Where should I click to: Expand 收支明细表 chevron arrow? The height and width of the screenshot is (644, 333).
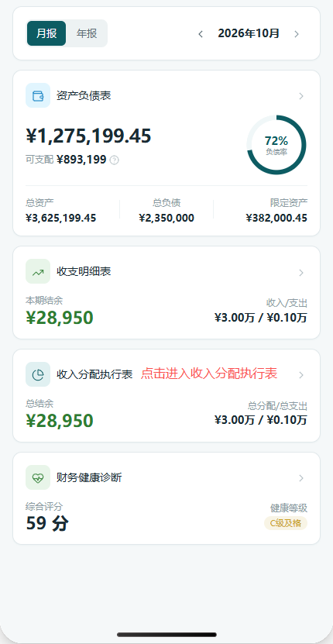point(301,272)
